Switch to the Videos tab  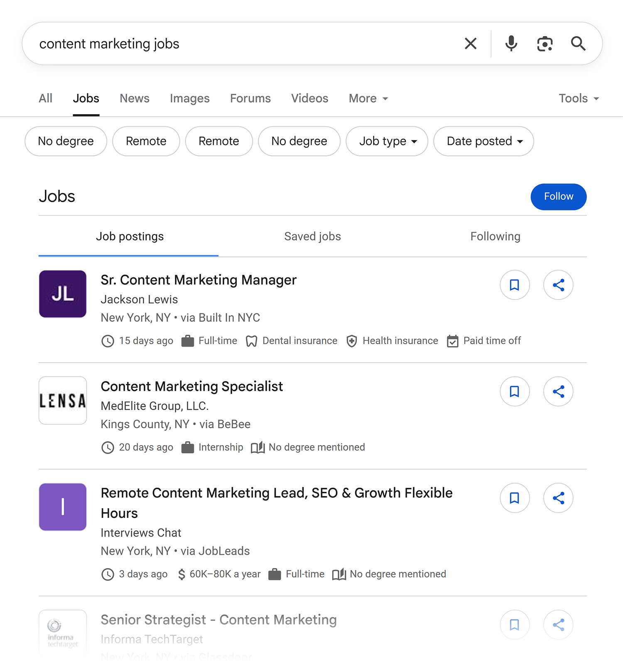pos(310,98)
